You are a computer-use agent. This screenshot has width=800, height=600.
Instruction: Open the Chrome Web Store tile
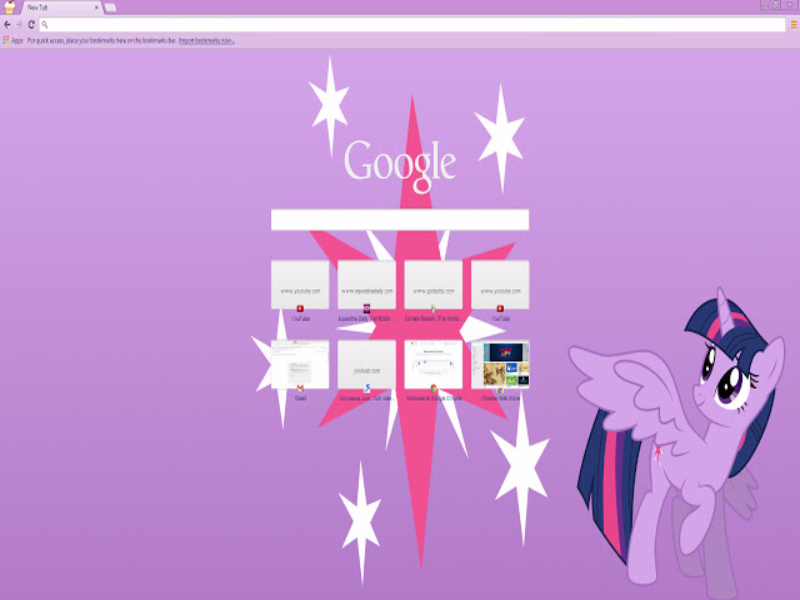pyautogui.click(x=500, y=364)
